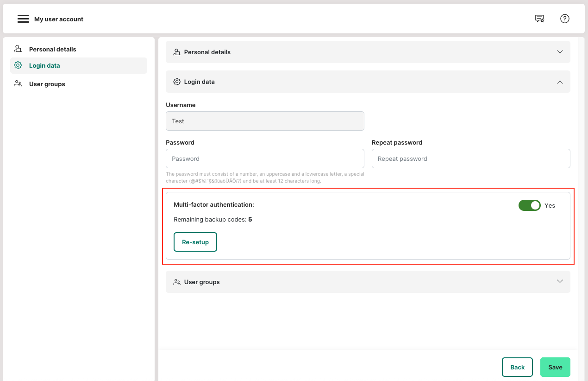Viewport: 588px width, 381px height.
Task: Expand the User groups section chevron
Action: pyautogui.click(x=560, y=281)
